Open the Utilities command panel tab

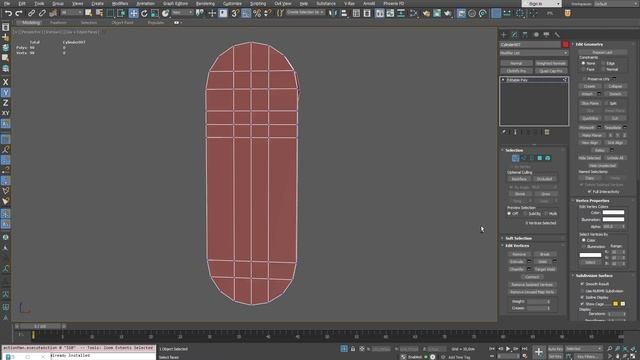pos(557,35)
